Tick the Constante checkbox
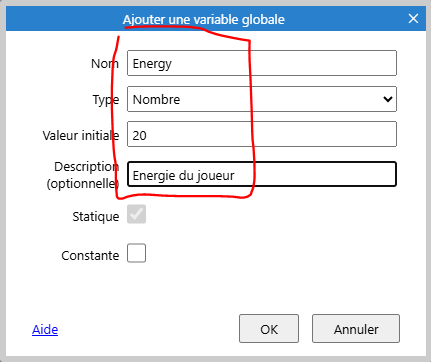Image resolution: width=431 pixels, height=362 pixels. pos(136,253)
